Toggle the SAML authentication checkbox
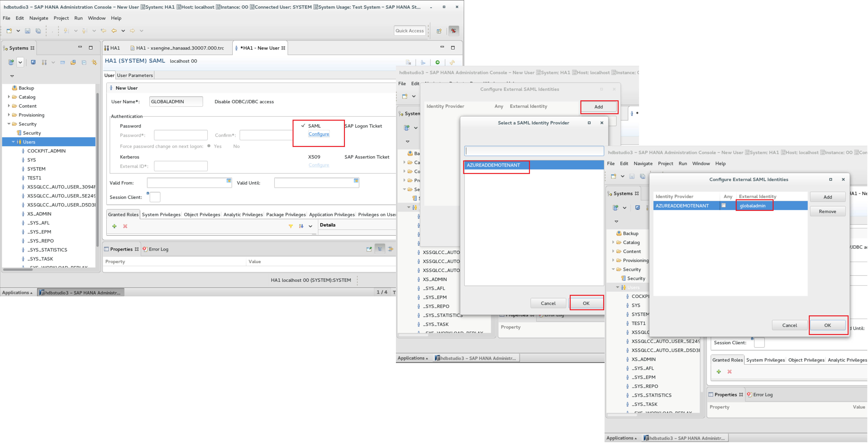Screen dimensions: 868x445 (x=303, y=126)
